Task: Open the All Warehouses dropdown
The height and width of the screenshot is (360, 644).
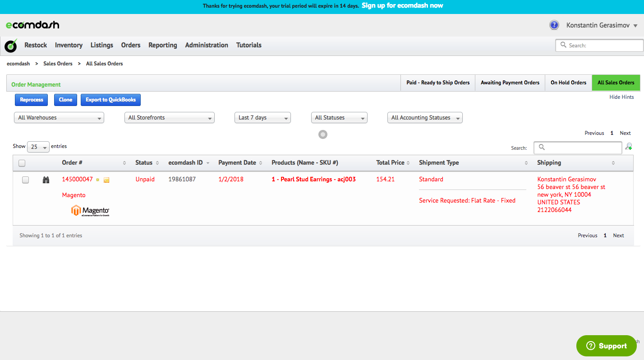Action: click(x=59, y=117)
